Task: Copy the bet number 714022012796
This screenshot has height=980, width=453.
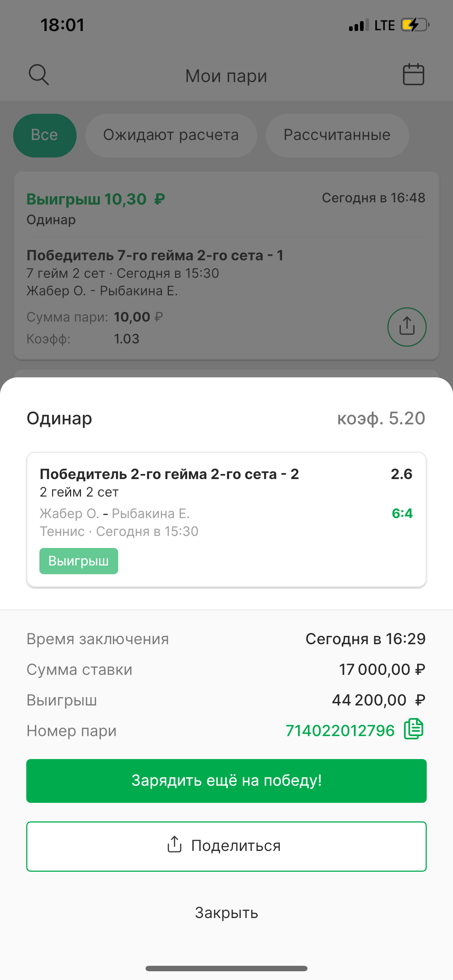Action: (x=413, y=729)
